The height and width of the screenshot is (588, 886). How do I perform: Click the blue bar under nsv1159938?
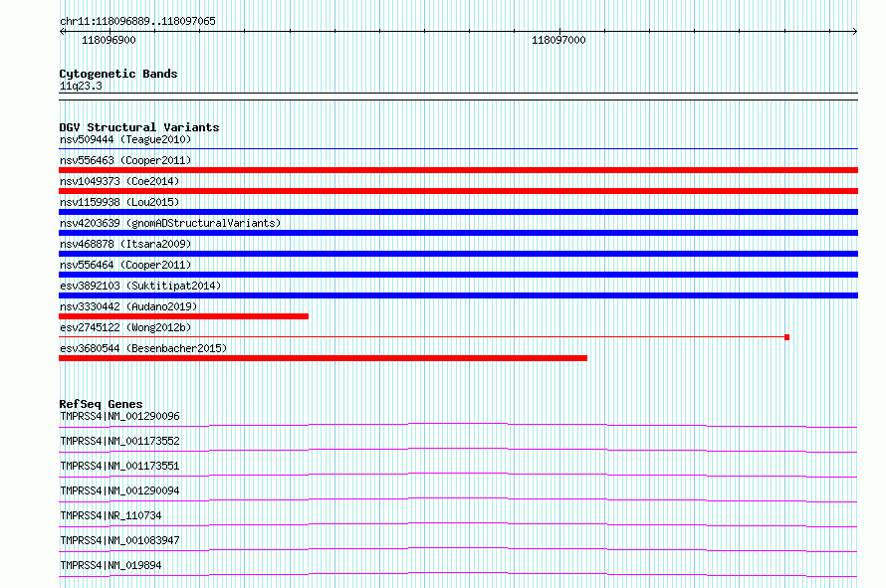(458, 212)
